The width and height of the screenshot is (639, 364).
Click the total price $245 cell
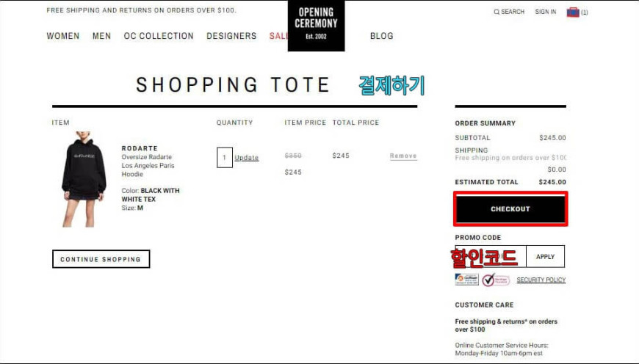341,156
